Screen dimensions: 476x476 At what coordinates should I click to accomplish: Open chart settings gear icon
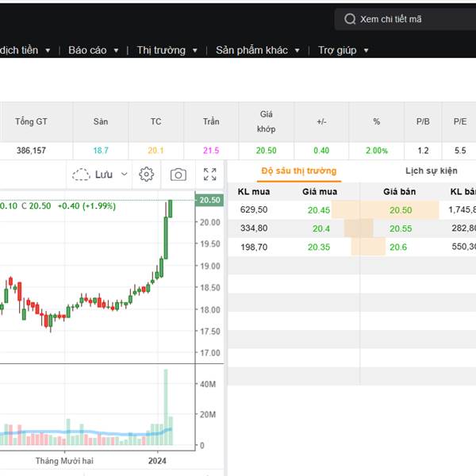tap(146, 175)
